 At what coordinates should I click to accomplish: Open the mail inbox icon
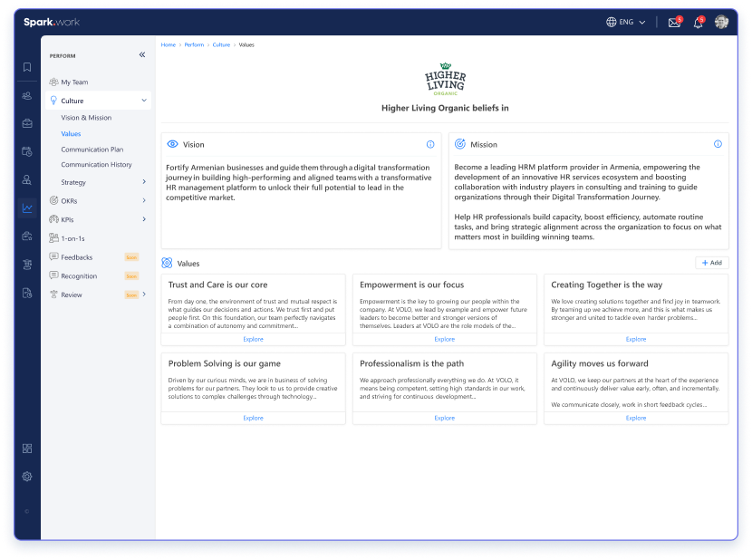pyautogui.click(x=674, y=22)
